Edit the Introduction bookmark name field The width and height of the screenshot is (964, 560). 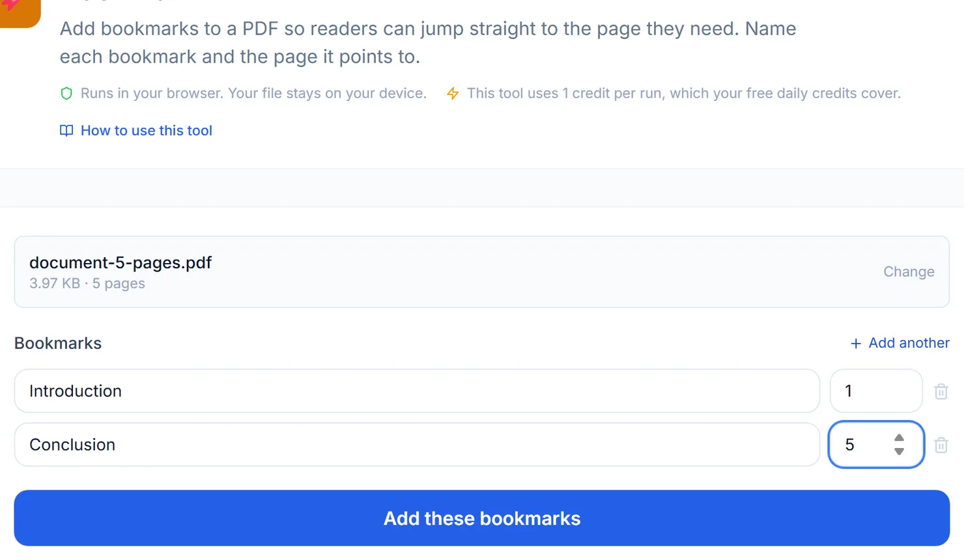tap(417, 391)
